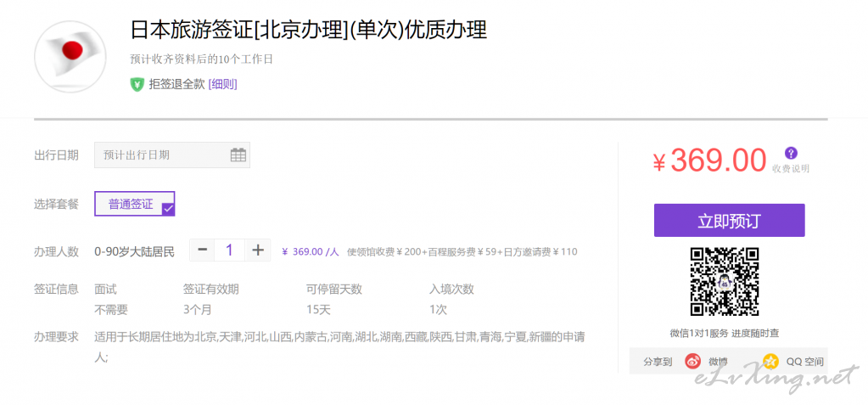This screenshot has height=405, width=868.
Task: Click the applicant quantity field showing 1
Action: click(x=229, y=250)
